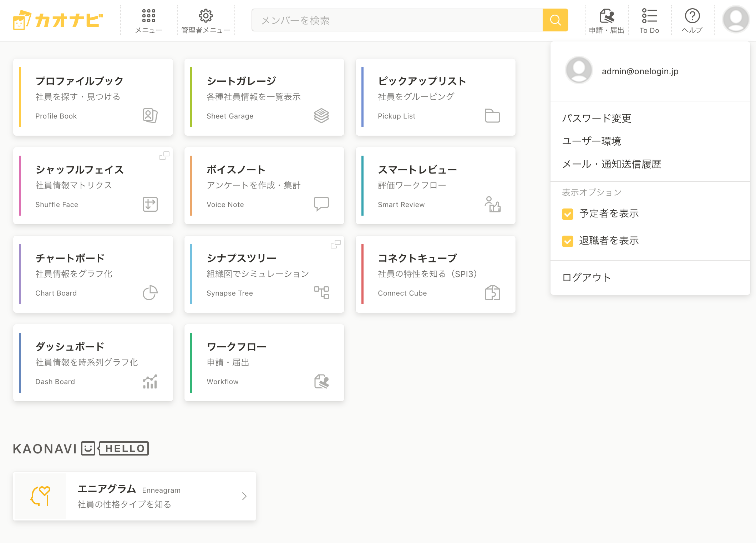The image size is (756, 543).
Task: Click the user avatar in header
Action: pyautogui.click(x=736, y=19)
